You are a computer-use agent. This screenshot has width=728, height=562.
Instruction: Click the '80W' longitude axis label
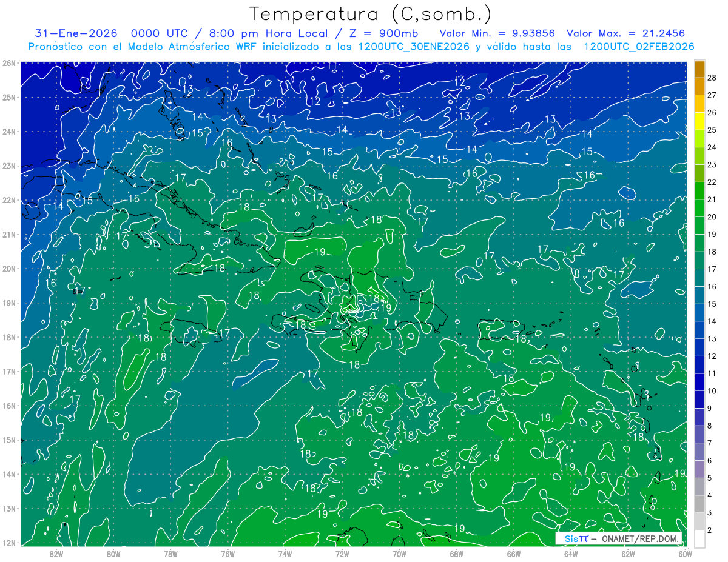113,554
